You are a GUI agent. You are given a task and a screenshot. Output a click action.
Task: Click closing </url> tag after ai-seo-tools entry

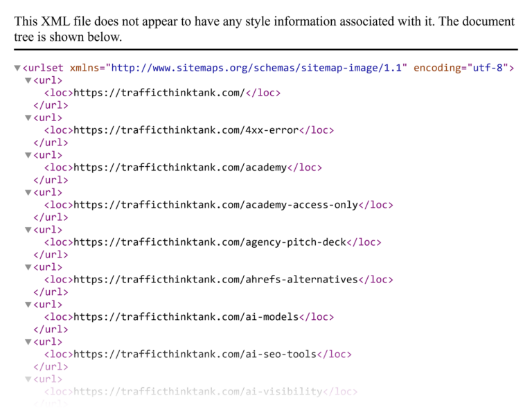pyautogui.click(x=51, y=366)
